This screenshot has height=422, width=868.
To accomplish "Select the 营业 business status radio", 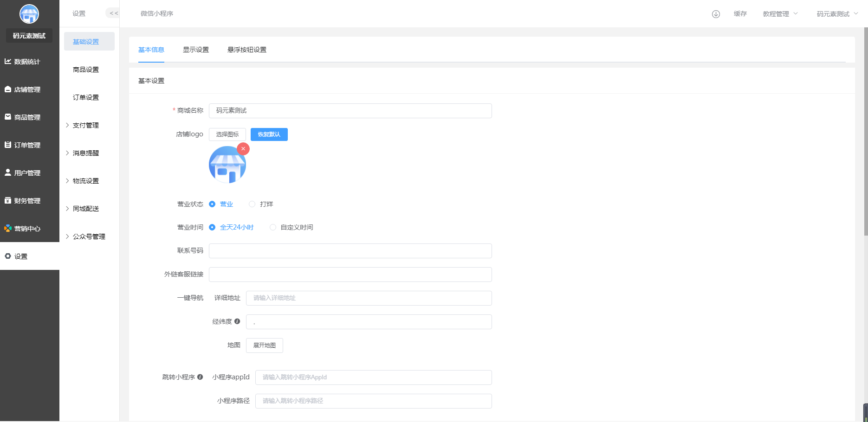I will (221, 204).
